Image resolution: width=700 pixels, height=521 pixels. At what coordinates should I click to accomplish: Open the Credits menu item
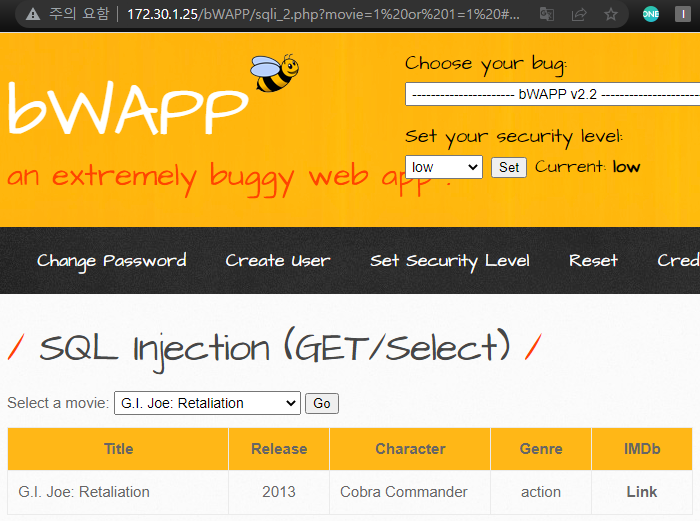click(x=678, y=261)
